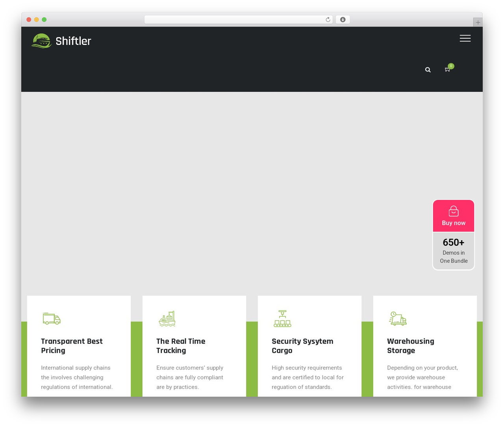Open the Shiftler site title link
The image size is (504, 427).
73,41
